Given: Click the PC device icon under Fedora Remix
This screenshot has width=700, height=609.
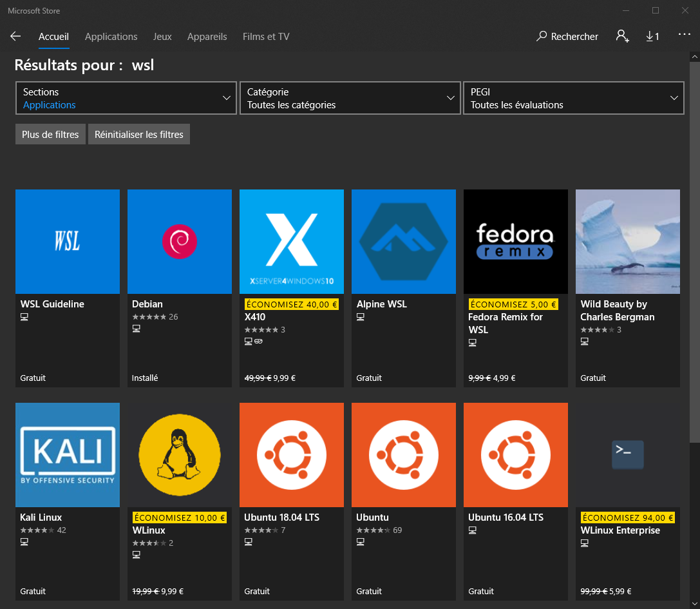Looking at the screenshot, I should click(x=472, y=343).
